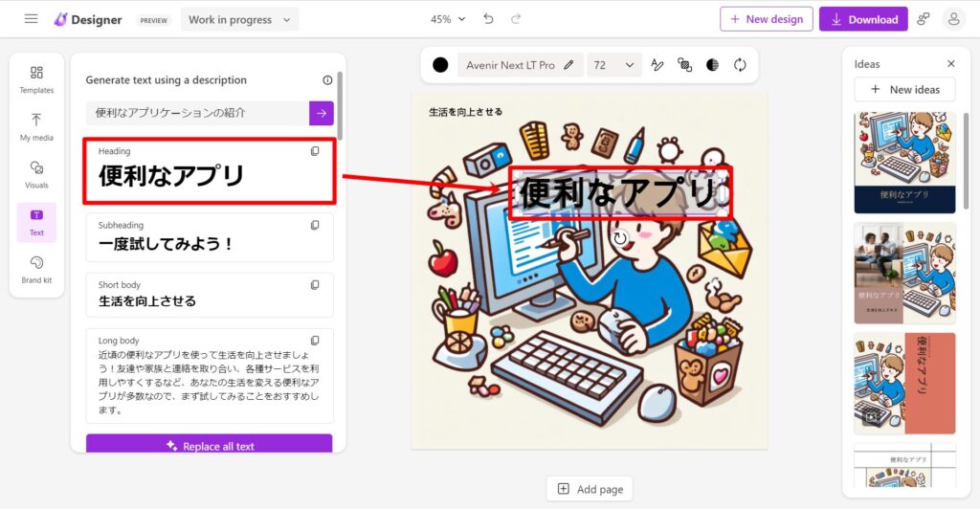Screen dimensions: 980x509
Task: Choose the idea with couple photo
Action: tap(905, 274)
